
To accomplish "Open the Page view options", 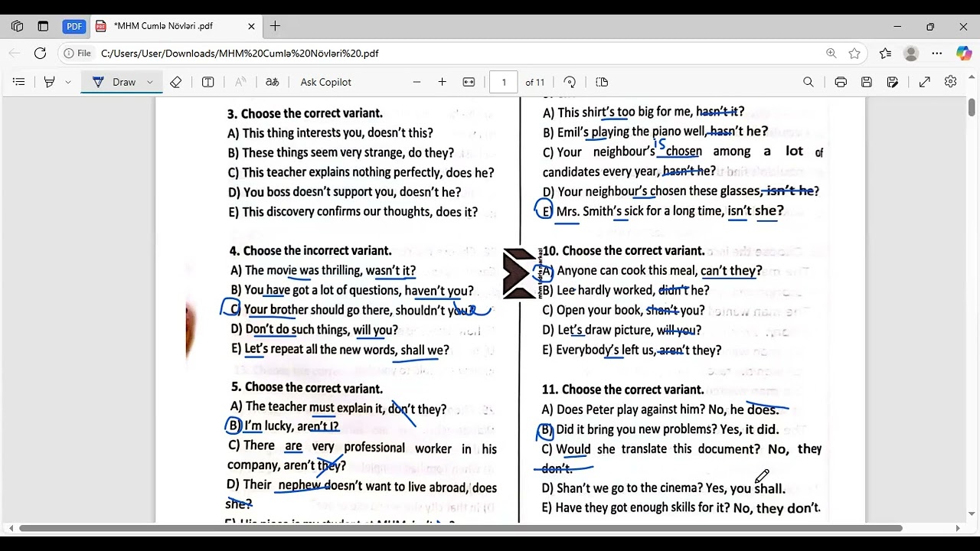I will point(602,82).
